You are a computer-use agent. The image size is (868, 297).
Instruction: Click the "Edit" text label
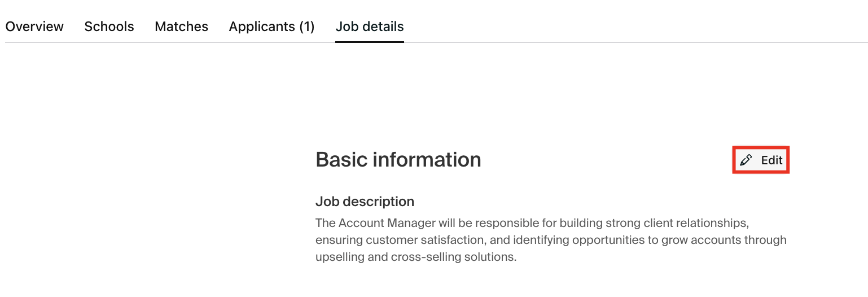[x=771, y=160]
